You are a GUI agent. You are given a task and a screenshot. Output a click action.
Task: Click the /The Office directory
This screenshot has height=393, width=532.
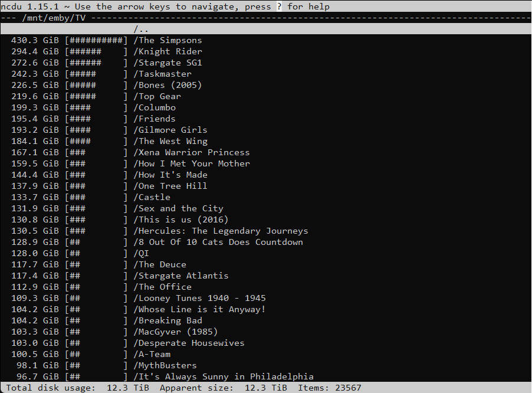265,287
